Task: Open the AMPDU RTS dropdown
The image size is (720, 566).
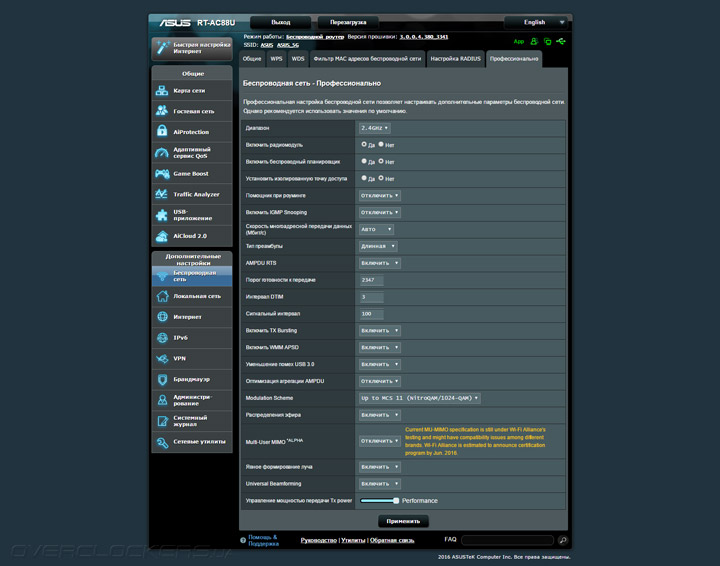Action: [380, 263]
